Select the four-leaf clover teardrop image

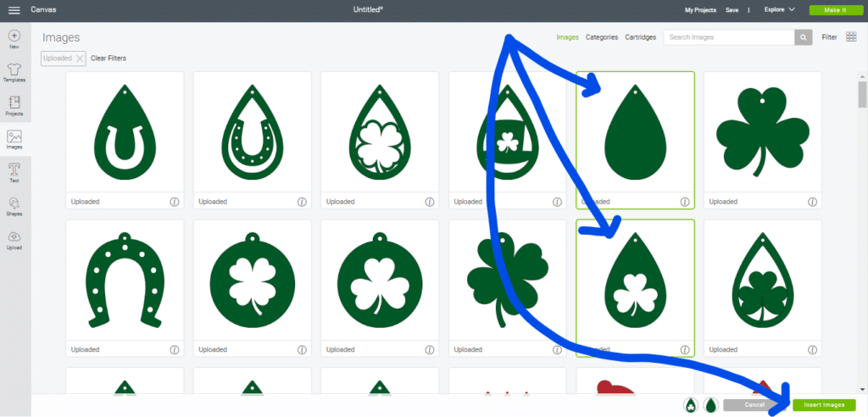click(x=380, y=132)
